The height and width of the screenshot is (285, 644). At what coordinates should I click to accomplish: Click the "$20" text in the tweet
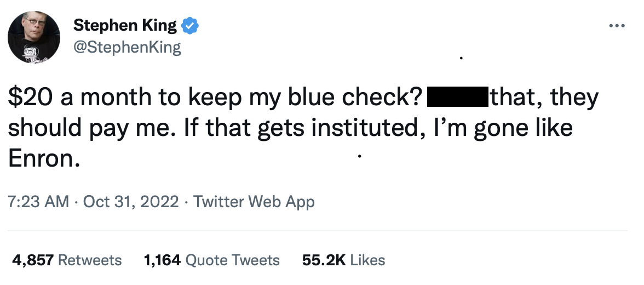pyautogui.click(x=30, y=98)
